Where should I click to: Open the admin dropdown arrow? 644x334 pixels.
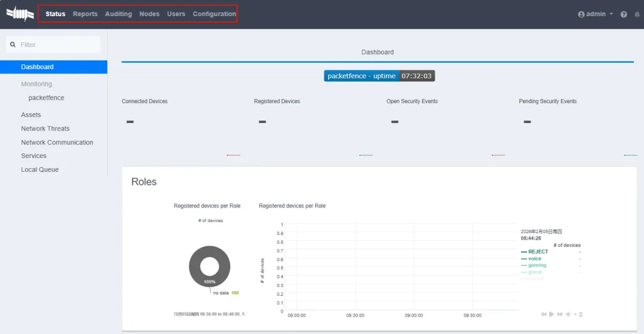(611, 14)
